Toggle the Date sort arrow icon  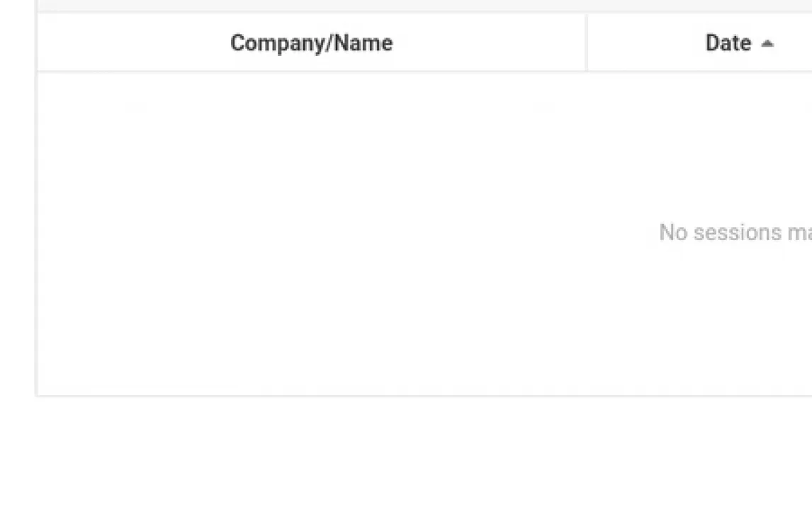(x=767, y=44)
